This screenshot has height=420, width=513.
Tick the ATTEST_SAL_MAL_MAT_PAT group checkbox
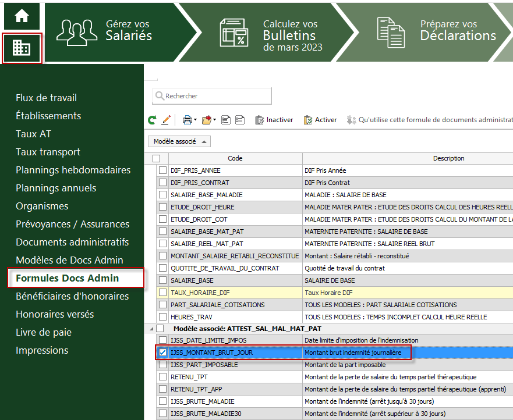click(160, 329)
